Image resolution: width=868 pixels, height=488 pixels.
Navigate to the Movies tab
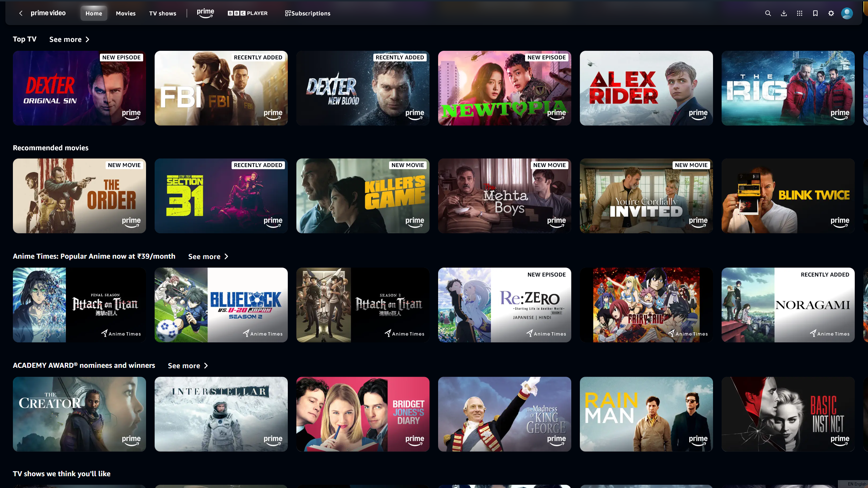tap(125, 13)
